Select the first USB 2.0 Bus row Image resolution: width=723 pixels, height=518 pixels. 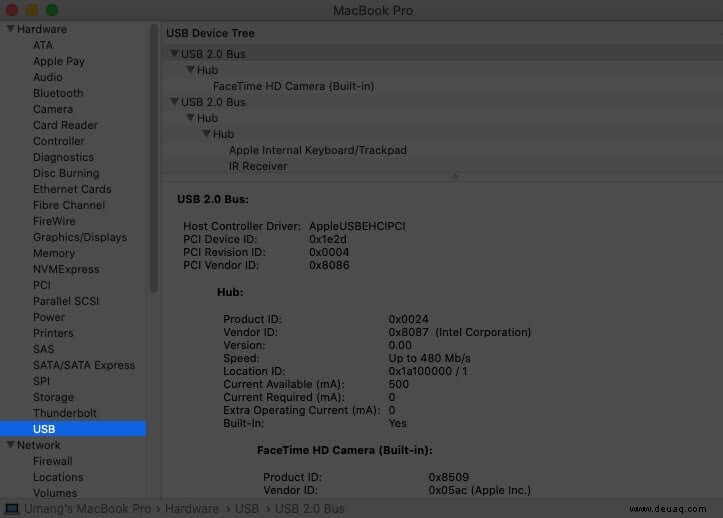click(x=442, y=54)
